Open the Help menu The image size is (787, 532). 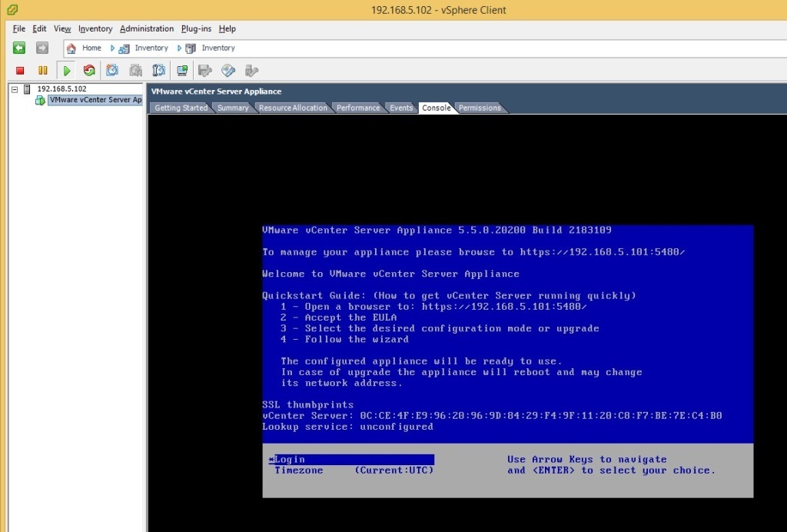[227, 28]
